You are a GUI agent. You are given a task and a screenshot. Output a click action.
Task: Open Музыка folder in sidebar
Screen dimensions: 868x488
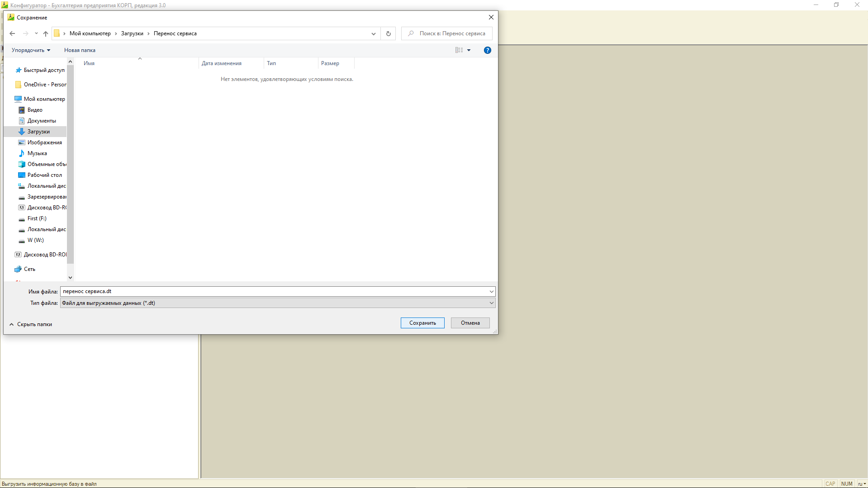[x=37, y=153]
